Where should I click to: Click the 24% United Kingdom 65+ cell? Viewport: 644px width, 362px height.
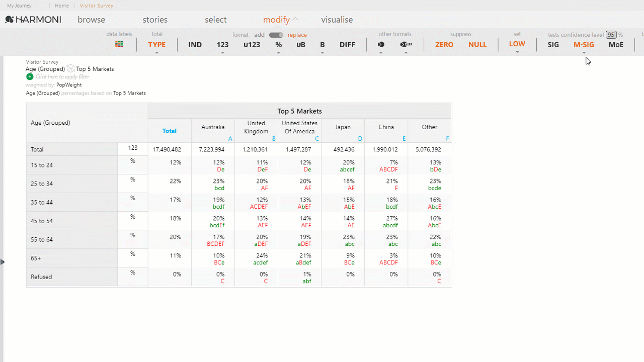click(256, 258)
